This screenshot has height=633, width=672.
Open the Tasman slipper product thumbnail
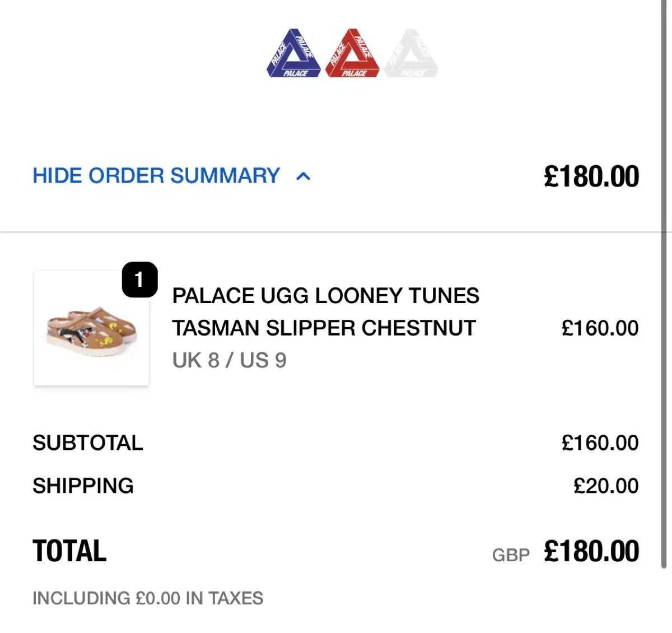pyautogui.click(x=91, y=329)
